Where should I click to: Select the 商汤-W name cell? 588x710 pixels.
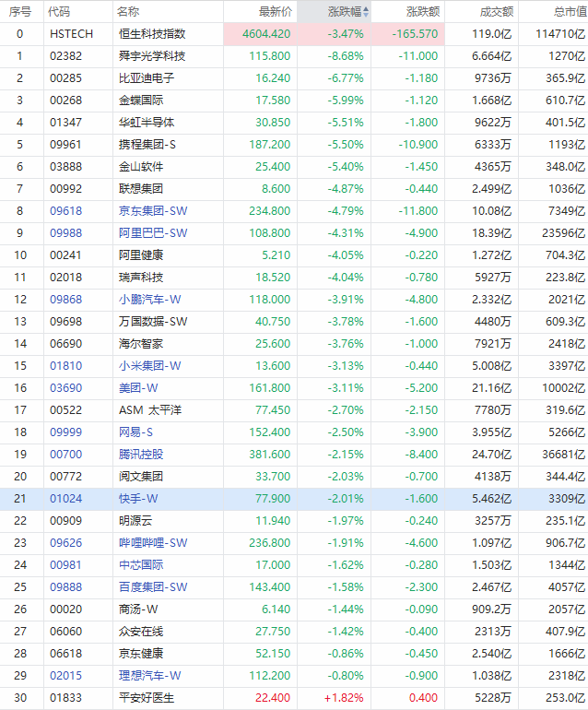point(168,609)
